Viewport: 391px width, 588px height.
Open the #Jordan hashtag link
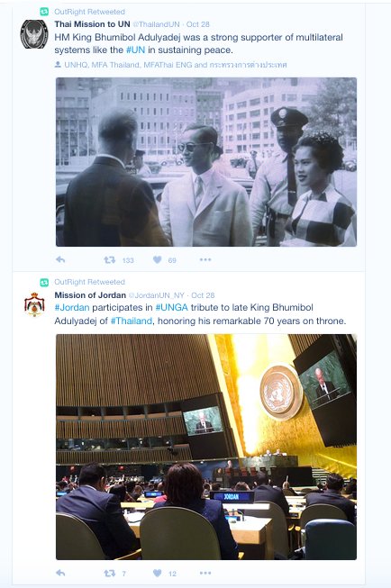[x=72, y=307]
